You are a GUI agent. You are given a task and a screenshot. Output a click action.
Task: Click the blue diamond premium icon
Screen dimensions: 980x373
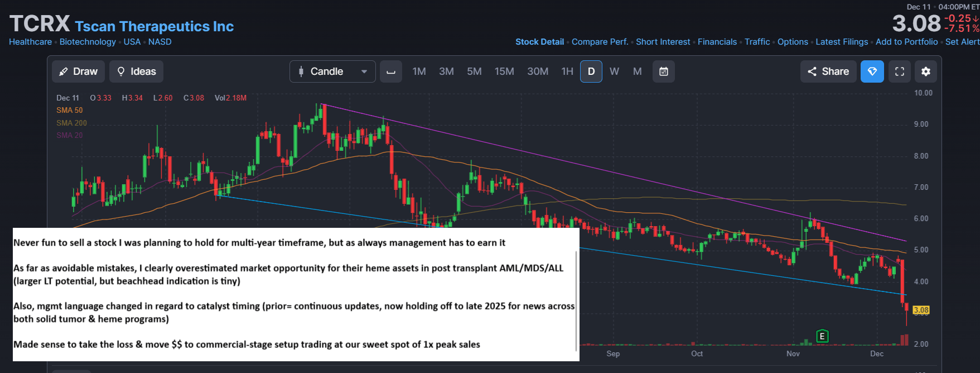pos(872,71)
